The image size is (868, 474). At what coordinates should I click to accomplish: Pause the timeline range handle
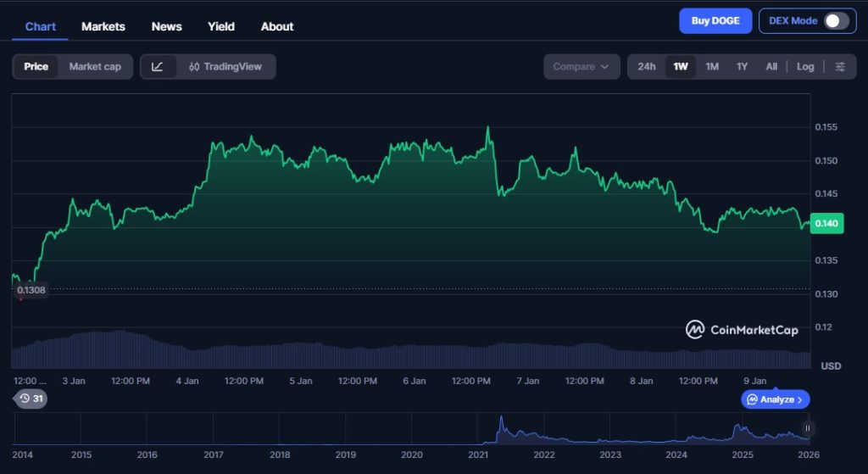click(x=807, y=428)
